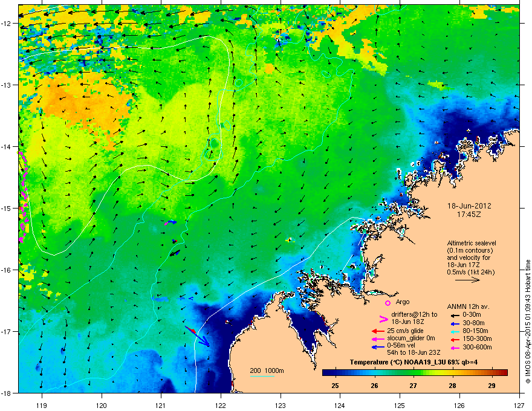Click the 0.5m/s (1kt 24h) text
Viewport: 532px width, 411px height.
(471, 272)
